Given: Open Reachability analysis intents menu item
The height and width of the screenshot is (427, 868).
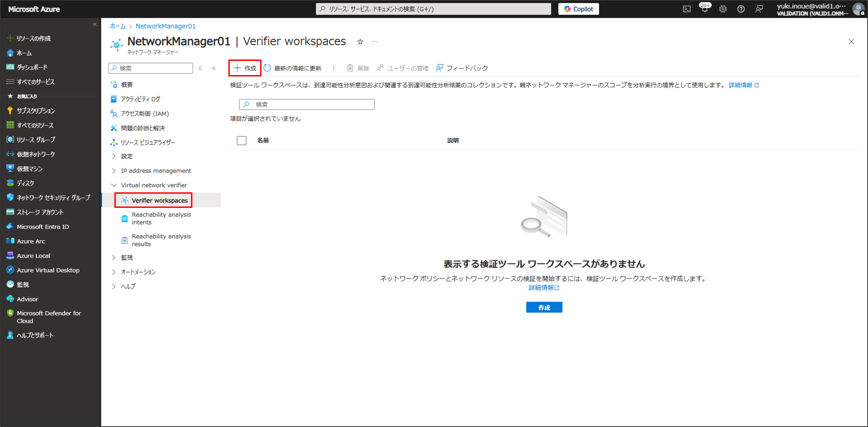Looking at the screenshot, I should pyautogui.click(x=161, y=218).
